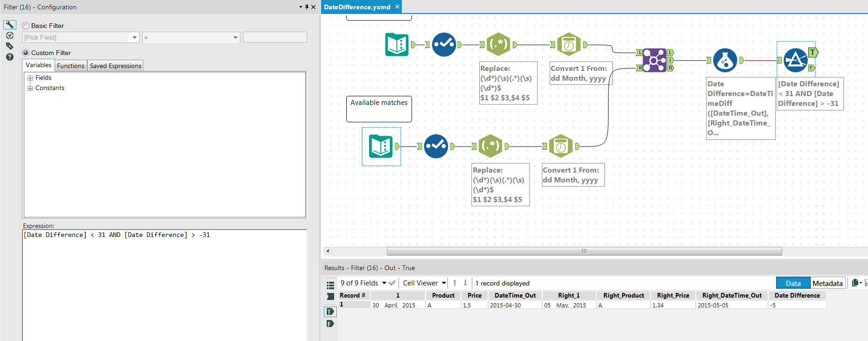The height and width of the screenshot is (341, 868).
Task: Click the Filter tool's False output anchor
Action: [812, 68]
